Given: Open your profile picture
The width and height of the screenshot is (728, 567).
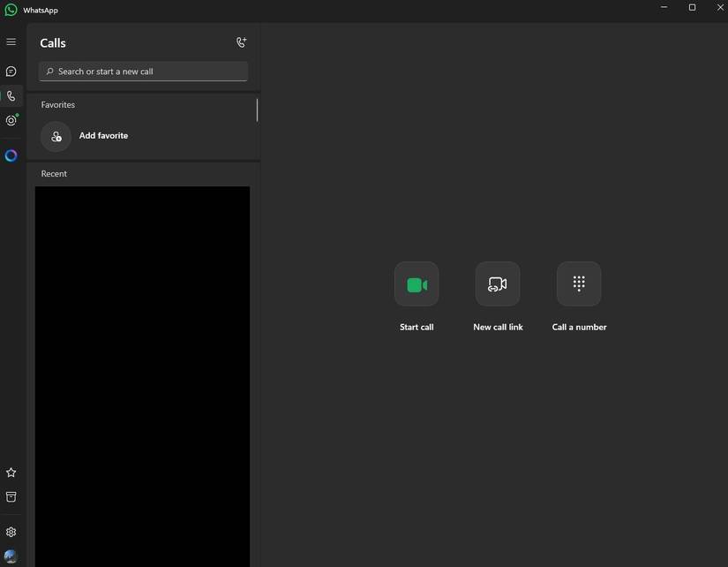Looking at the screenshot, I should coord(11,556).
